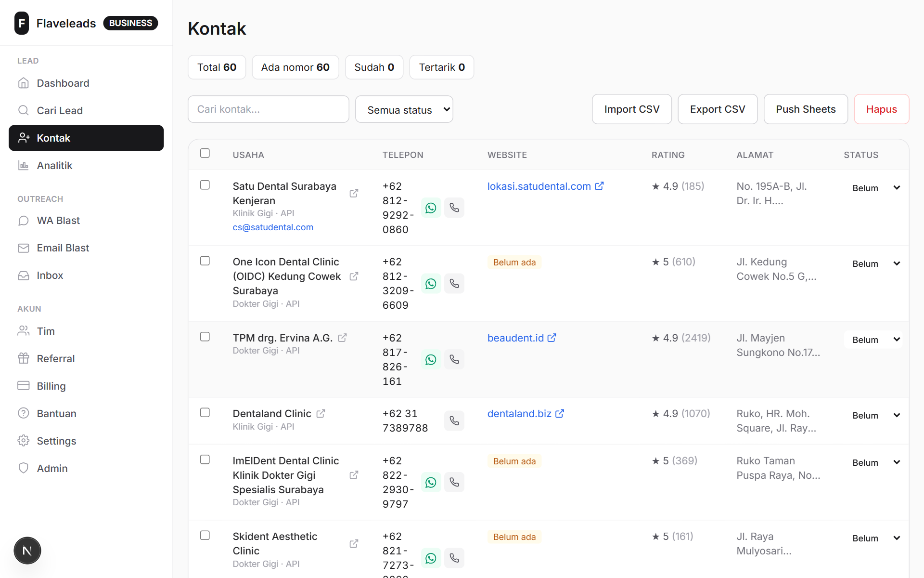
Task: Open status dropdown for Satu Dental Surabaya Kenjeran
Action: tap(873, 188)
